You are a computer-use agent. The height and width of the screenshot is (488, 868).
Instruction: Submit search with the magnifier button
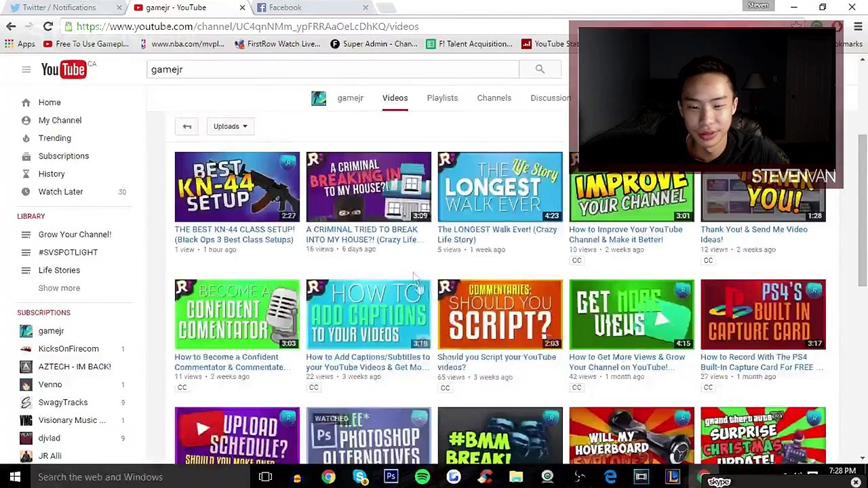click(540, 69)
